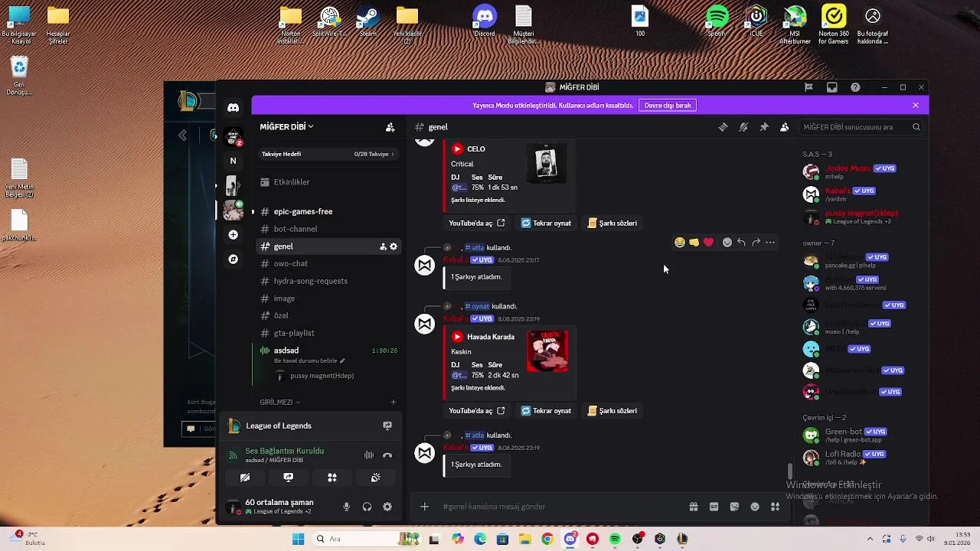
Task: Open epic-games-free channel
Action: [328, 212]
